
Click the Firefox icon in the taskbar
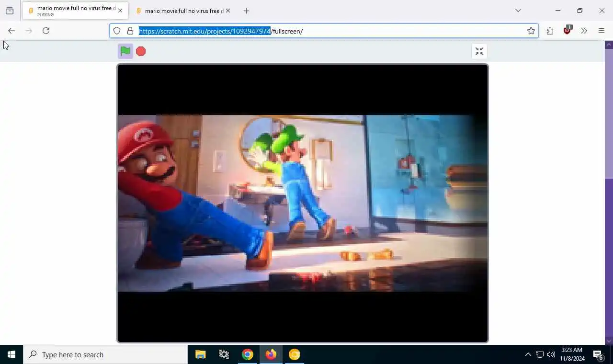pos(271,354)
